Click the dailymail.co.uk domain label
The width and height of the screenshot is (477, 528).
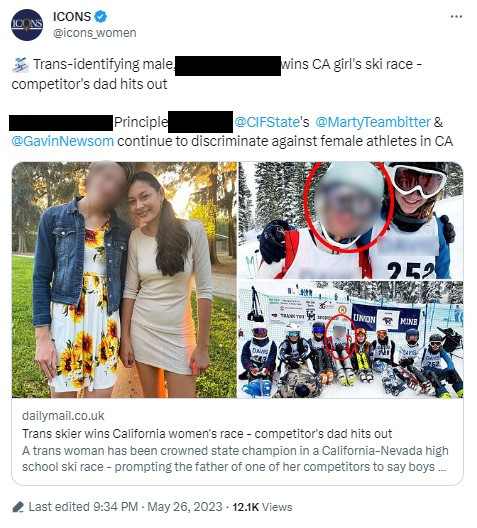[63, 416]
